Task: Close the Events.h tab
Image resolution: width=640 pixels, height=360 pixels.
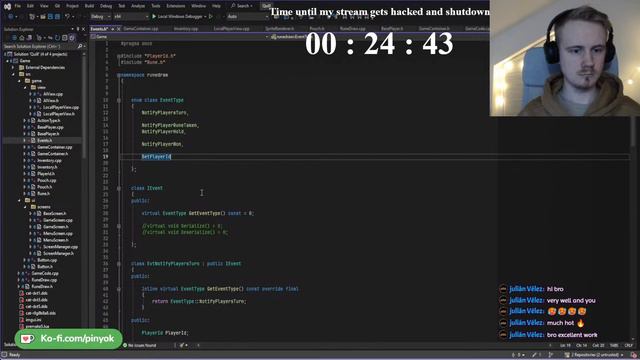Action: [x=119, y=29]
